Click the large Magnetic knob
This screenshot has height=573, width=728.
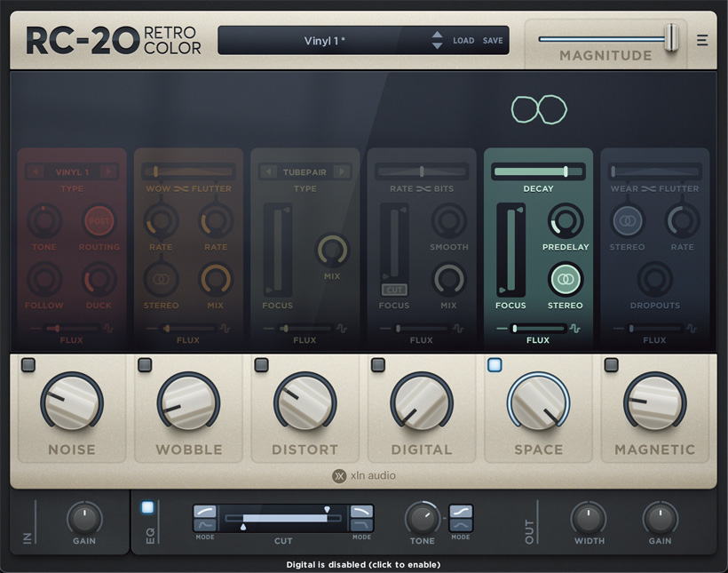[654, 402]
